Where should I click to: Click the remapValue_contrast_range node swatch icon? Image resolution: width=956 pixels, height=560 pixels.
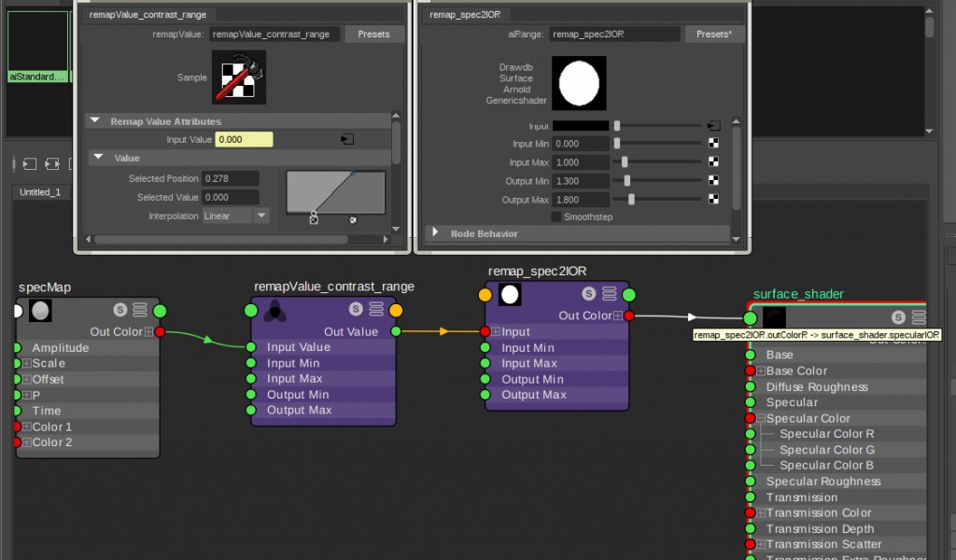pyautogui.click(x=274, y=311)
